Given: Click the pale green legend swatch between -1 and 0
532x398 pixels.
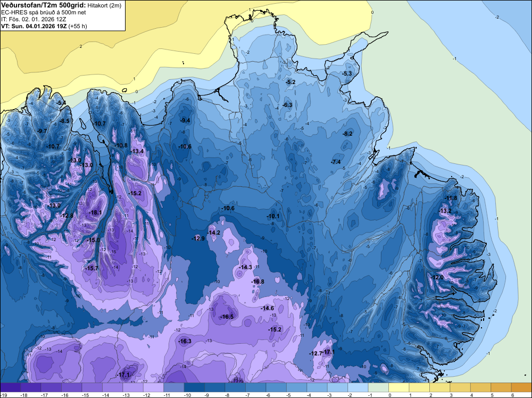Looking at the screenshot, I should click(378, 387).
